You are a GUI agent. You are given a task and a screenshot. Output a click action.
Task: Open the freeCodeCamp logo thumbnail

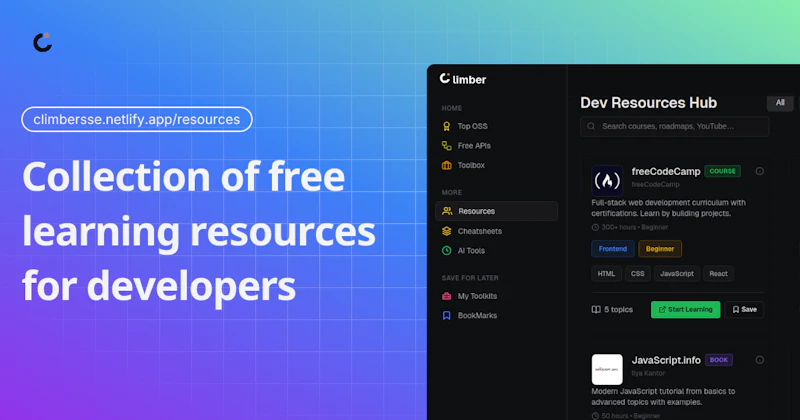tap(607, 181)
